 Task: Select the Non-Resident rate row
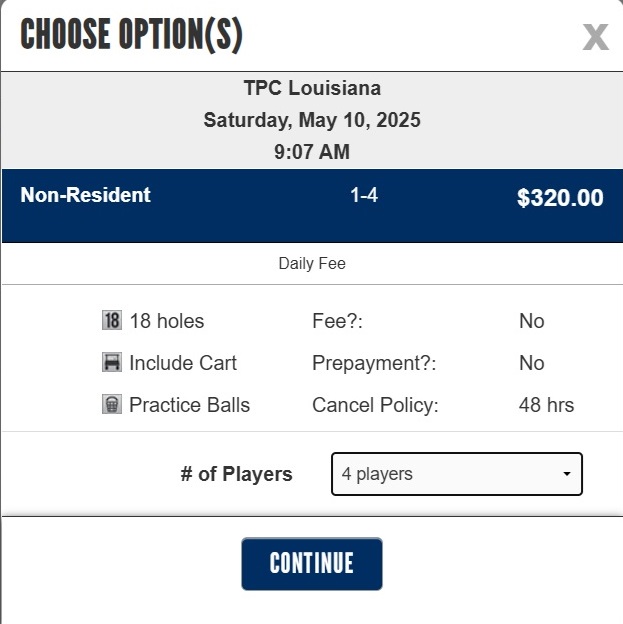312,206
